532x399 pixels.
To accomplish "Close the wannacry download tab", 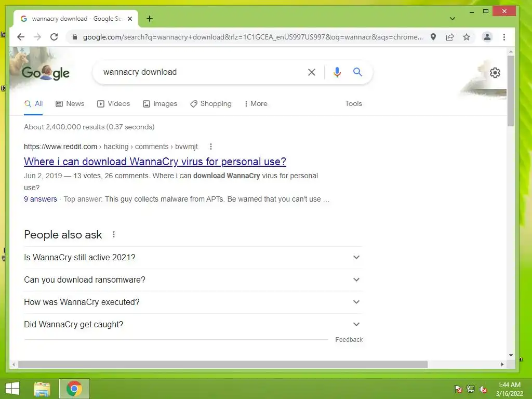I will 129,19.
